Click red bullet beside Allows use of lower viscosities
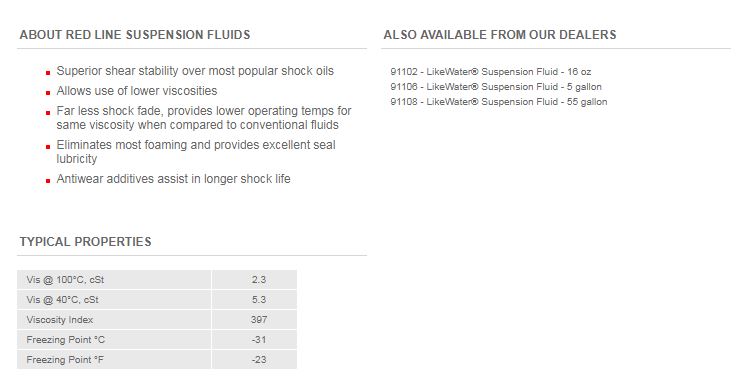This screenshot has height=381, width=744. point(48,93)
